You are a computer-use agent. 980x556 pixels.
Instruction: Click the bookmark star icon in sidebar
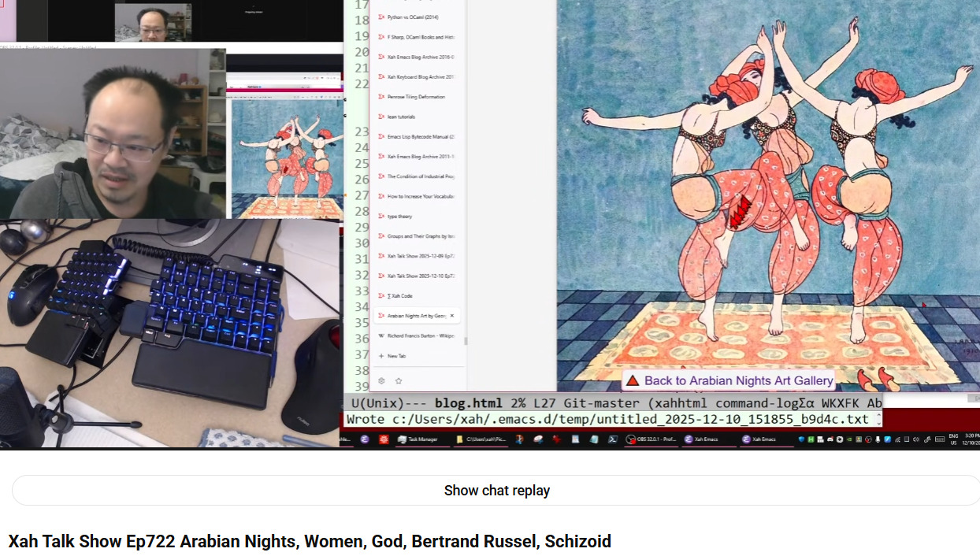point(399,380)
